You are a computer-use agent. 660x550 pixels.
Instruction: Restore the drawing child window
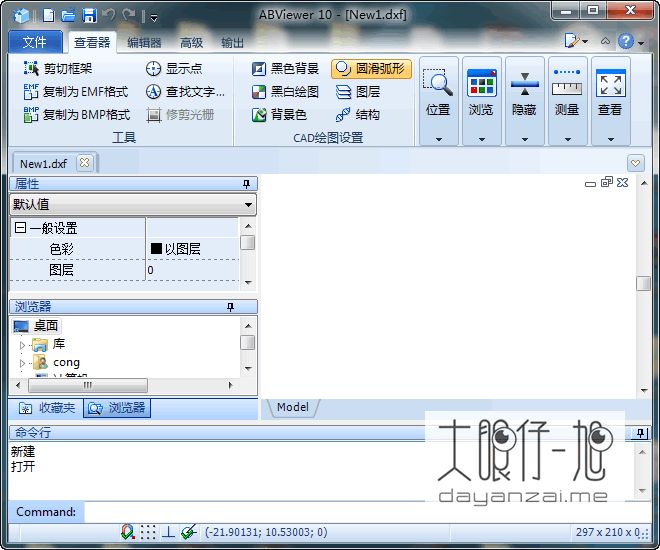607,182
